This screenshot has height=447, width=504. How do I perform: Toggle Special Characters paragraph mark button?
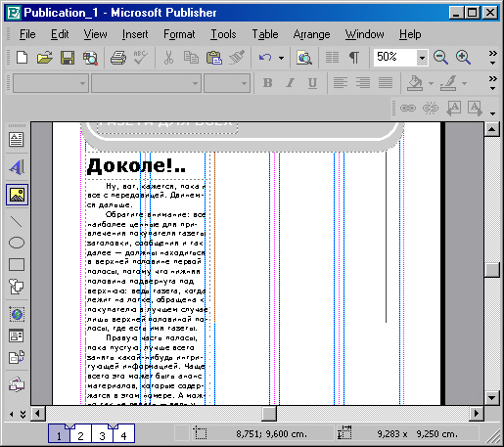[x=354, y=58]
